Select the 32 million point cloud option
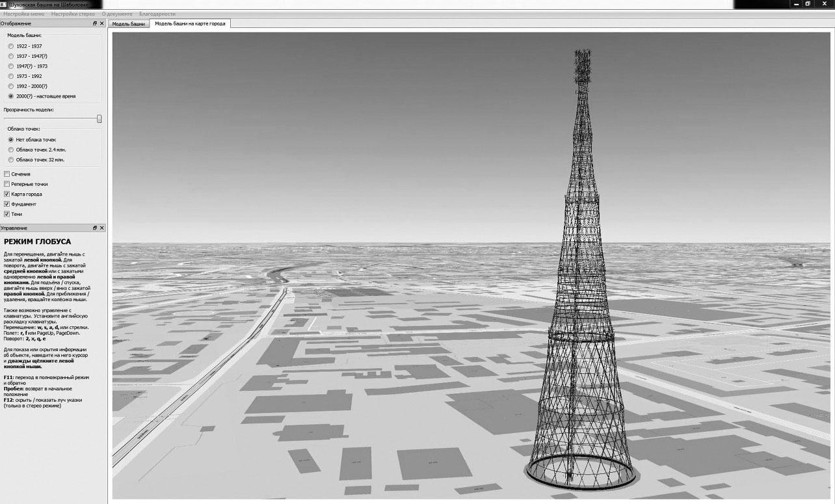This screenshot has width=835, height=504. tap(10, 159)
